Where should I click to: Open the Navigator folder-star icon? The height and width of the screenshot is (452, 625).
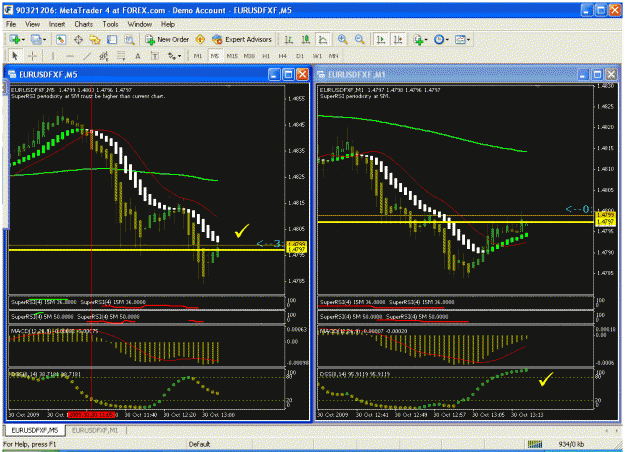pyautogui.click(x=95, y=39)
